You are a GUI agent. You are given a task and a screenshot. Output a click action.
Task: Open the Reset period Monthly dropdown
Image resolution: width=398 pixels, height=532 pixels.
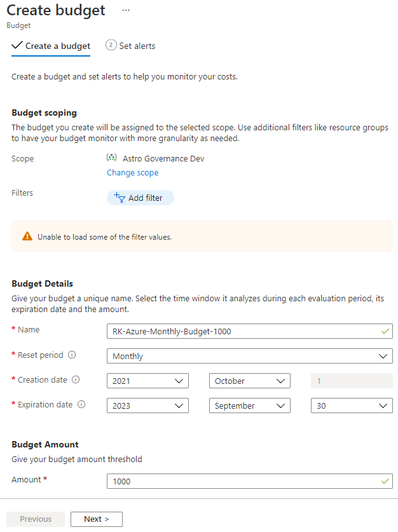249,356
